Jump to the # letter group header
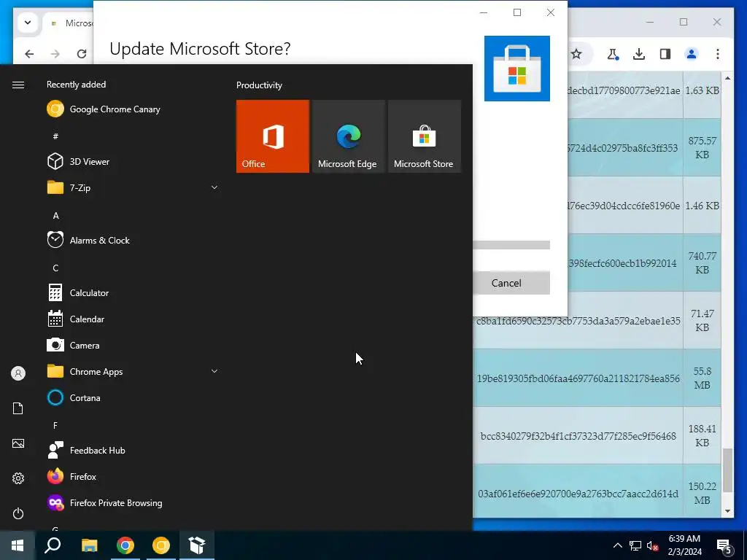747x560 pixels. click(55, 136)
